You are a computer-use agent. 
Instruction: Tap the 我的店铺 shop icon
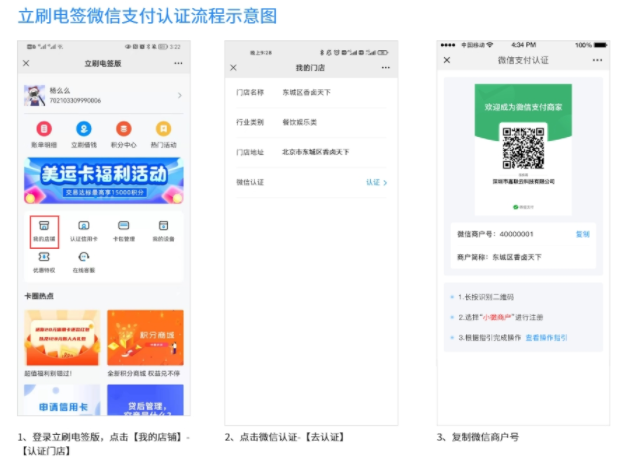point(44,226)
